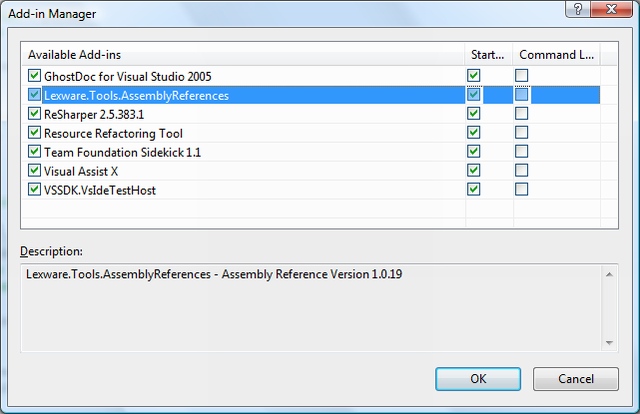
Task: Uncheck Visual Assist X add-in checkbox
Action: click(34, 170)
